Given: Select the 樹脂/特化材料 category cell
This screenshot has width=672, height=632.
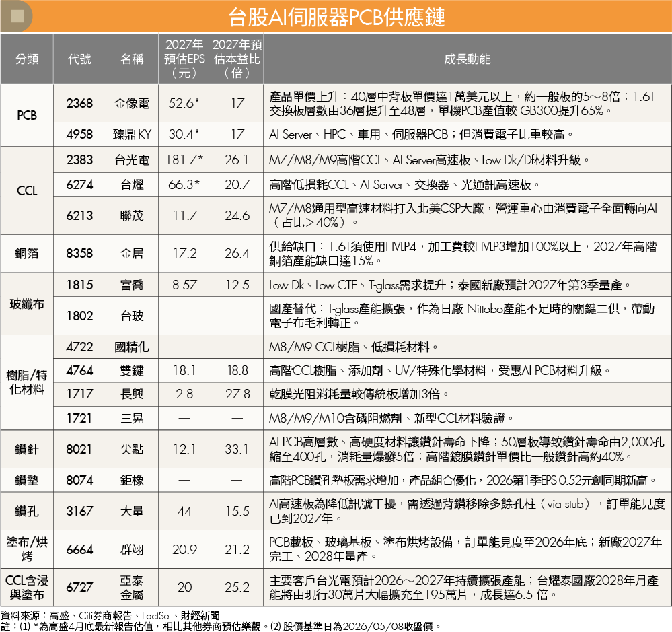Looking at the screenshot, I should [x=27, y=382].
